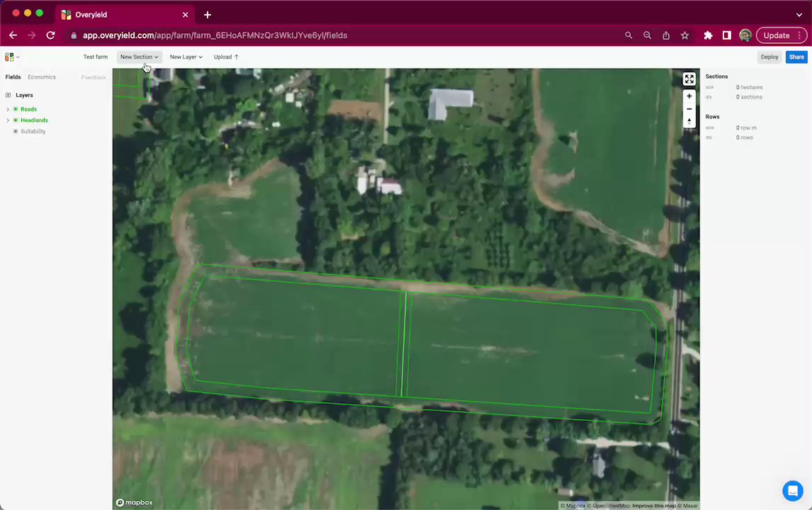Screen dimensions: 812x510
Task: Toggle Suitability layer visibility square
Action: click(16, 131)
